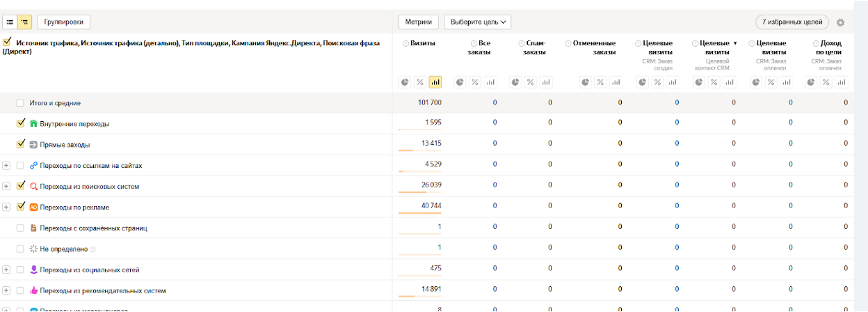868x312 pixels.
Task: Sort by Все заказы column header
Action: tap(480, 47)
